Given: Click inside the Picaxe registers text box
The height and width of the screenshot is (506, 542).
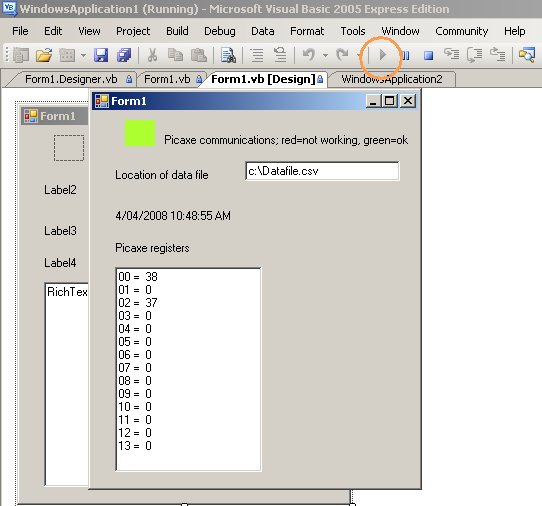Looking at the screenshot, I should pos(188,369).
